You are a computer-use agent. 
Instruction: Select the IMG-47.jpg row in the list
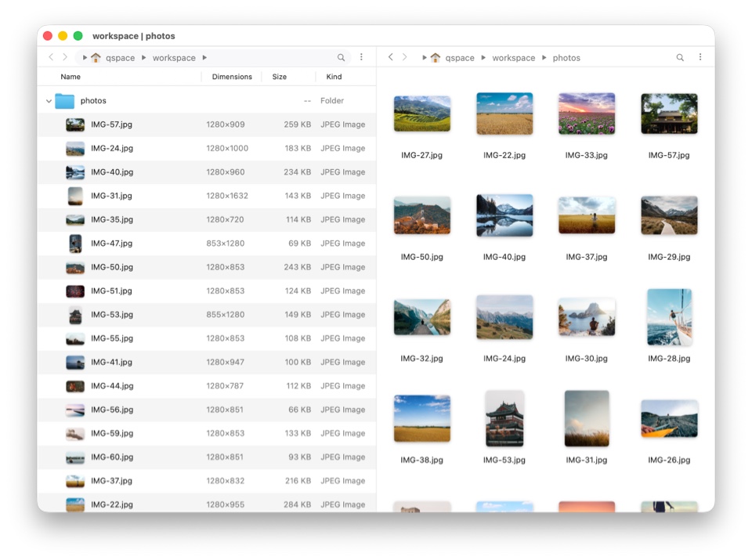(x=111, y=244)
